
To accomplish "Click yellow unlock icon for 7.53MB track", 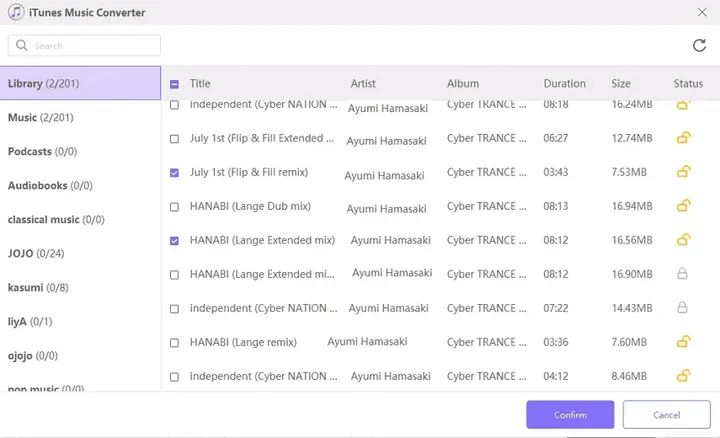I will [684, 172].
